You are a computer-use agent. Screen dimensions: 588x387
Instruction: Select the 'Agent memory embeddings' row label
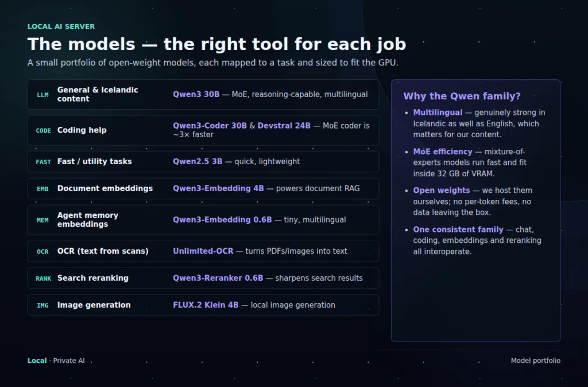point(88,220)
